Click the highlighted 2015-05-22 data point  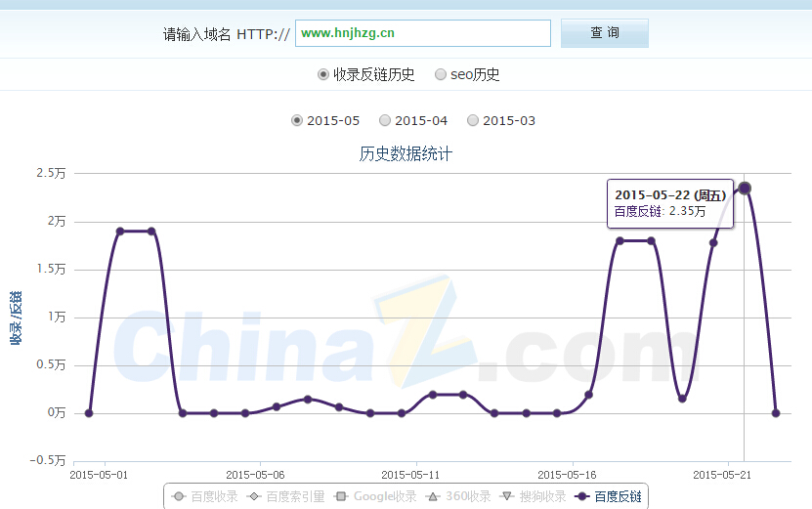pyautogui.click(x=745, y=188)
